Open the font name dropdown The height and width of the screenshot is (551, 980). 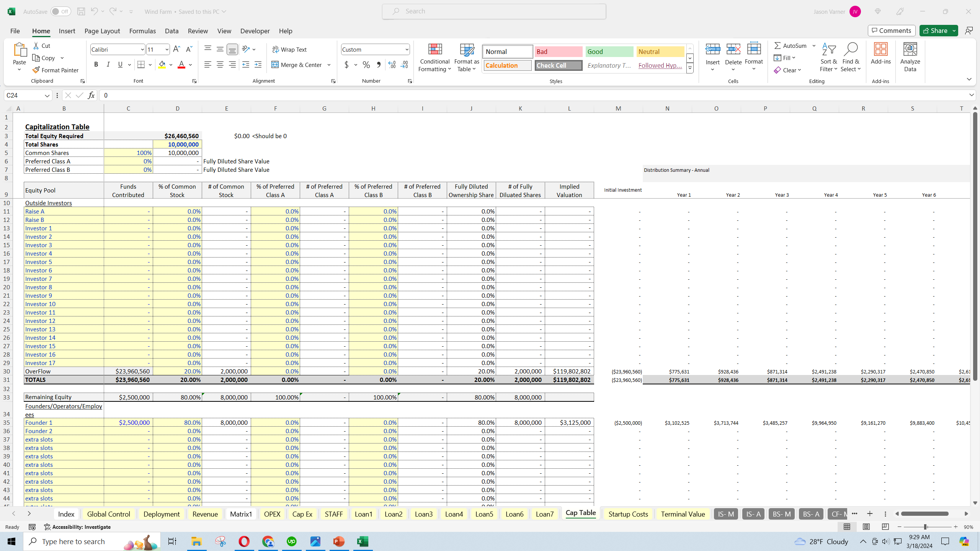[x=142, y=49]
